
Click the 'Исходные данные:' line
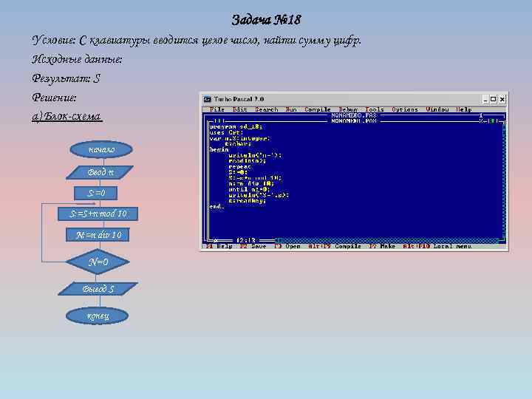[77, 59]
